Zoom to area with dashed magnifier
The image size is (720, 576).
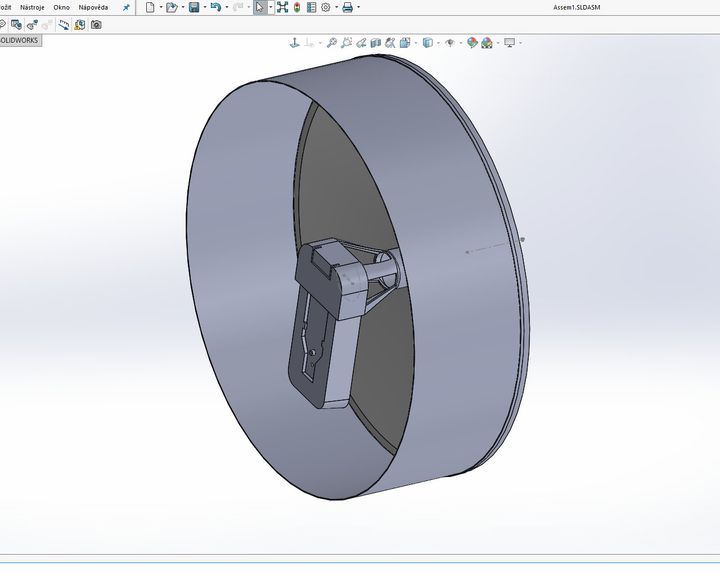347,43
